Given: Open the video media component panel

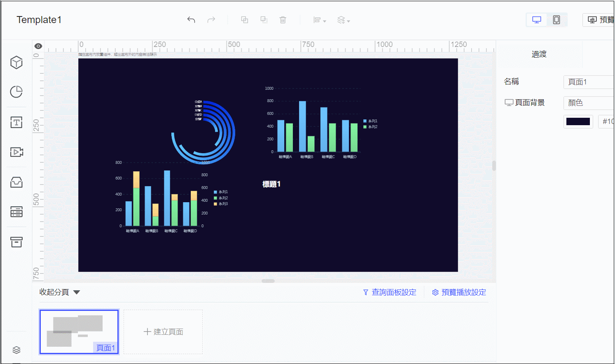Looking at the screenshot, I should [16, 152].
